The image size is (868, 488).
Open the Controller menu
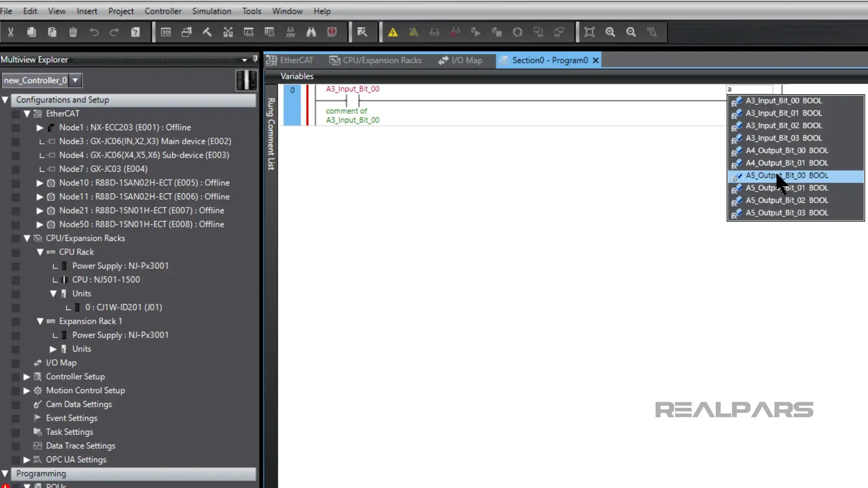pyautogui.click(x=163, y=11)
